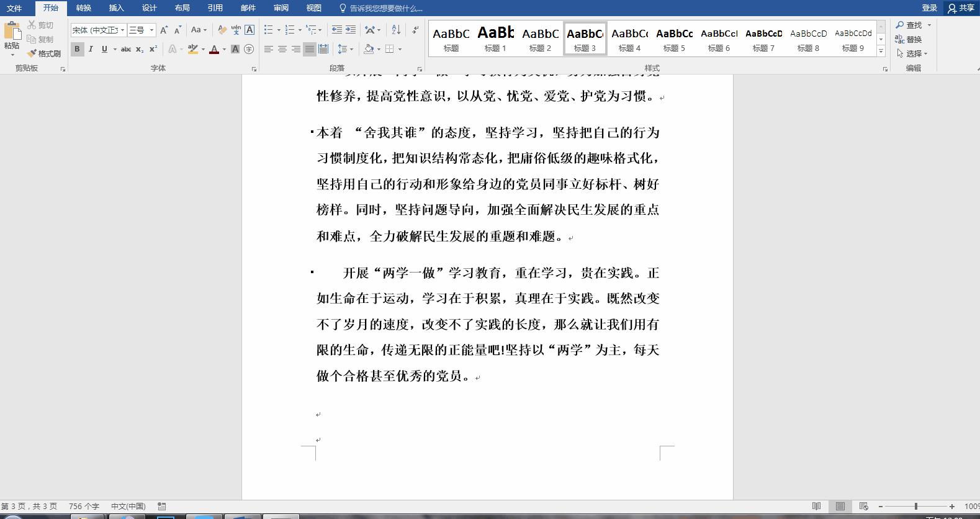This screenshot has width=980, height=519.
Task: Open the 文件 (File) tab
Action: 14,8
